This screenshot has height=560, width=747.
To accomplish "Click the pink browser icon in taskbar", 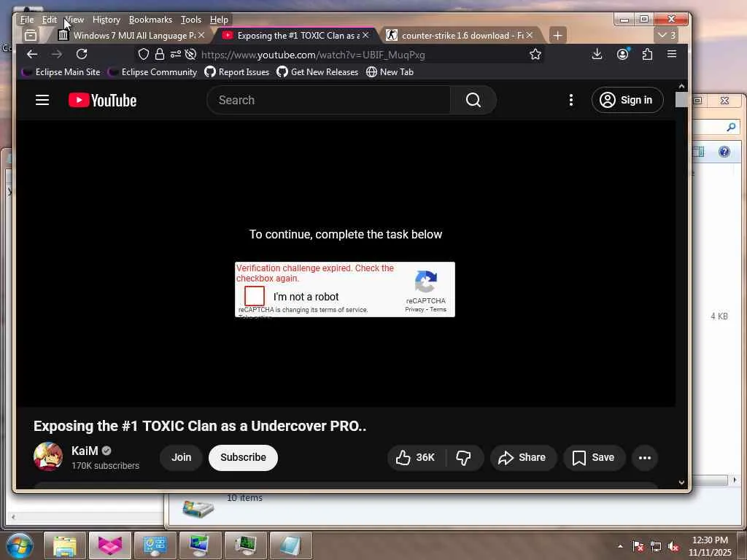I will pos(110,545).
